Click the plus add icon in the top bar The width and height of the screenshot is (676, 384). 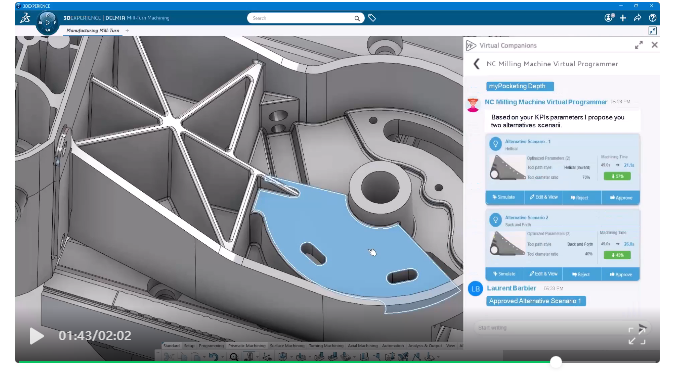pyautogui.click(x=623, y=18)
